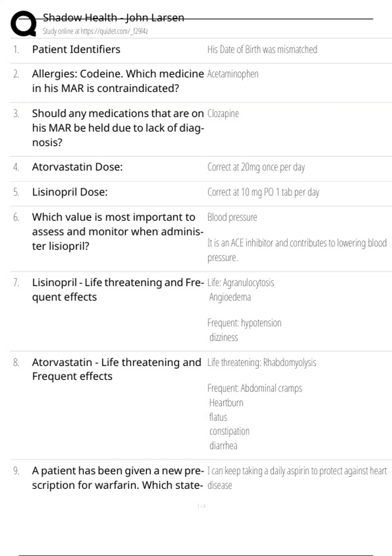Click the Acetaminophen answer
392x556 pixels.
pos(233,74)
